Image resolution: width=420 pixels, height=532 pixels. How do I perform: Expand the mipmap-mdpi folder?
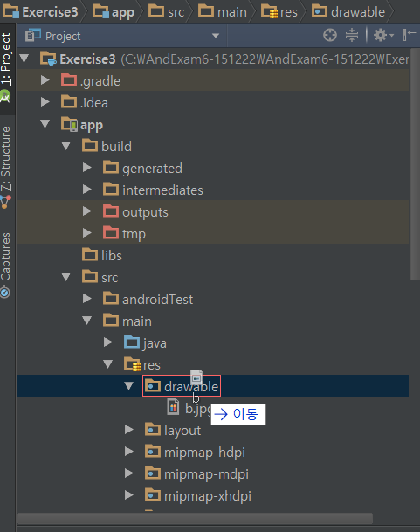[x=129, y=473]
